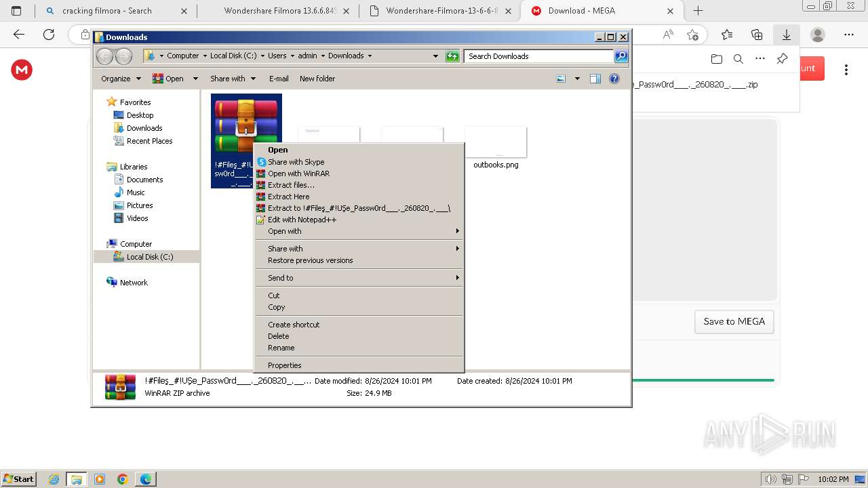Select Cut from context menu

pos(273,296)
